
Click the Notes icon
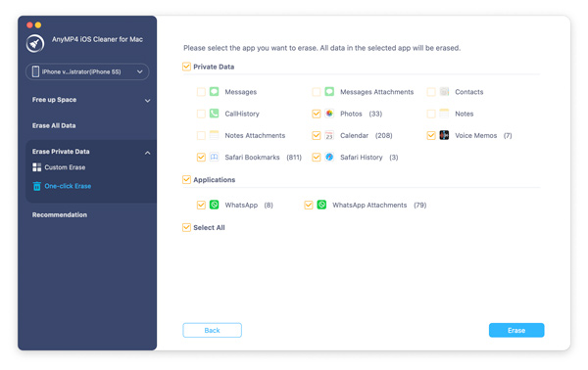click(x=444, y=114)
